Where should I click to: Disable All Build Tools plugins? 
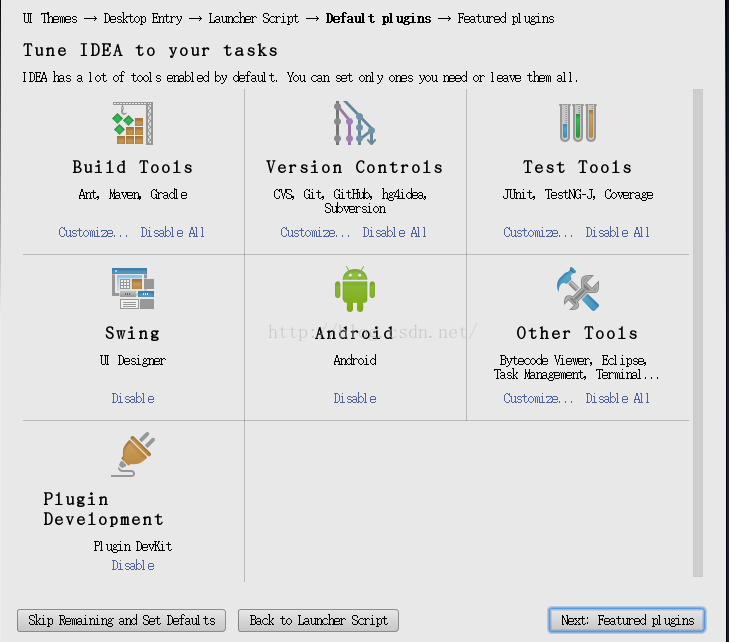click(x=172, y=233)
